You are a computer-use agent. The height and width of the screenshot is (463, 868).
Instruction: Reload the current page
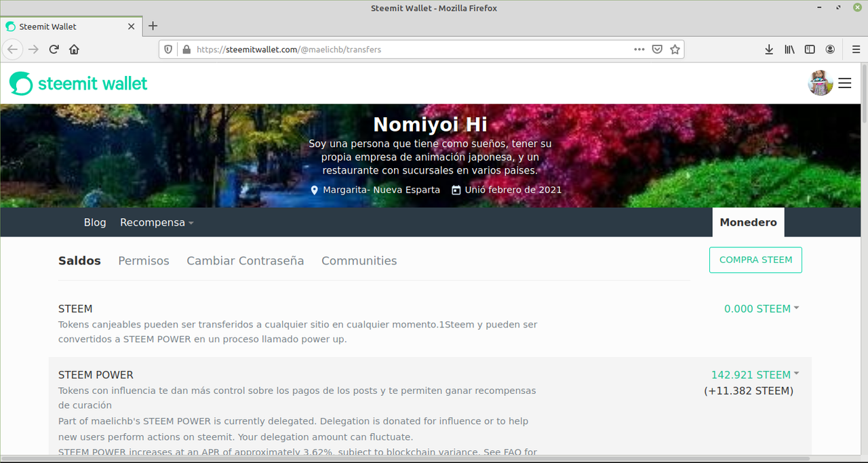(x=54, y=49)
